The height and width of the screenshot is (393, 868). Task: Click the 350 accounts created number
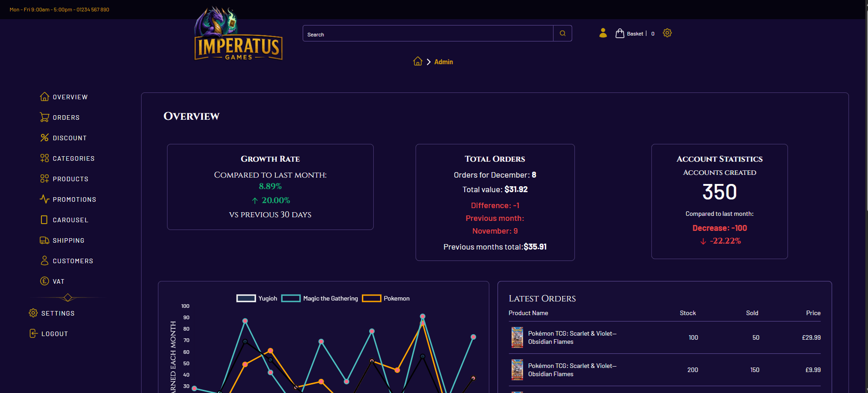click(719, 192)
